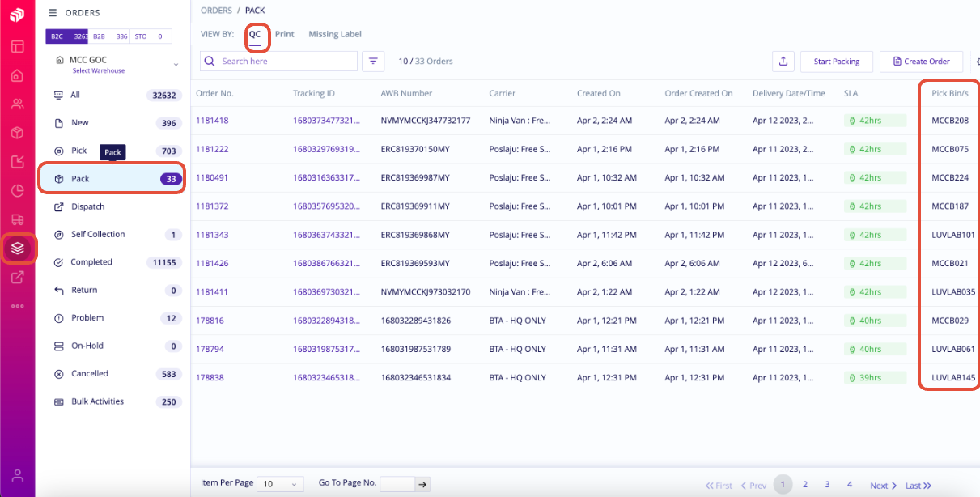Image resolution: width=980 pixels, height=497 pixels.
Task: Click the export upload icon button
Action: [x=783, y=62]
